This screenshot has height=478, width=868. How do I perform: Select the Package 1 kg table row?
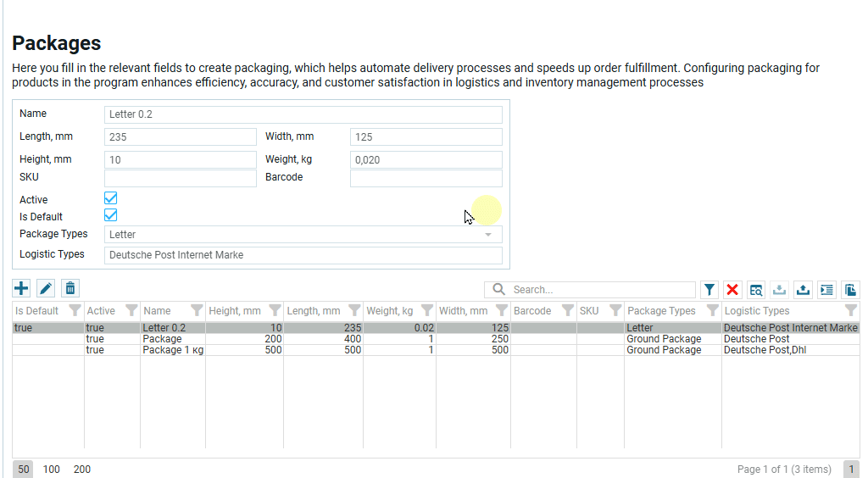click(173, 350)
